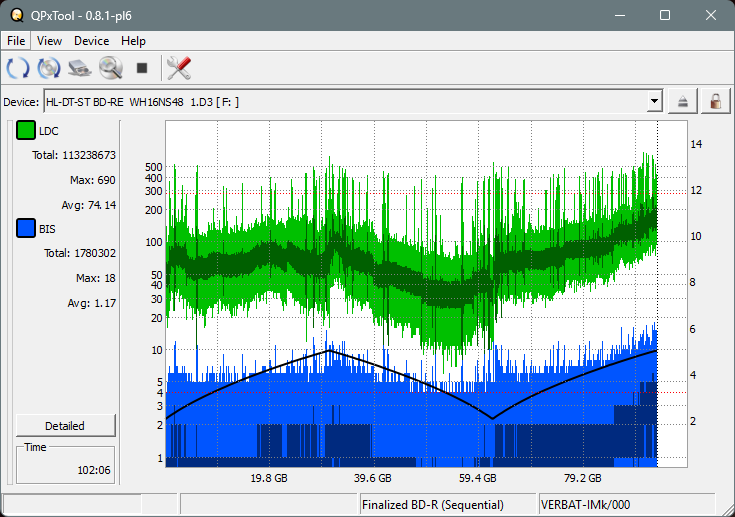Maximize the QPxTool window

(665, 15)
